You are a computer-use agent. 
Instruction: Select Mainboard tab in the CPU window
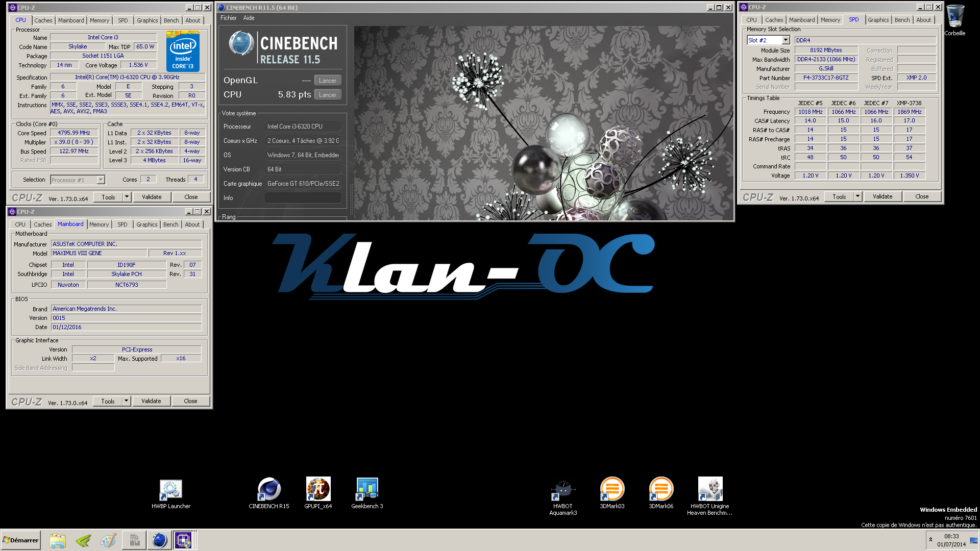[71, 20]
